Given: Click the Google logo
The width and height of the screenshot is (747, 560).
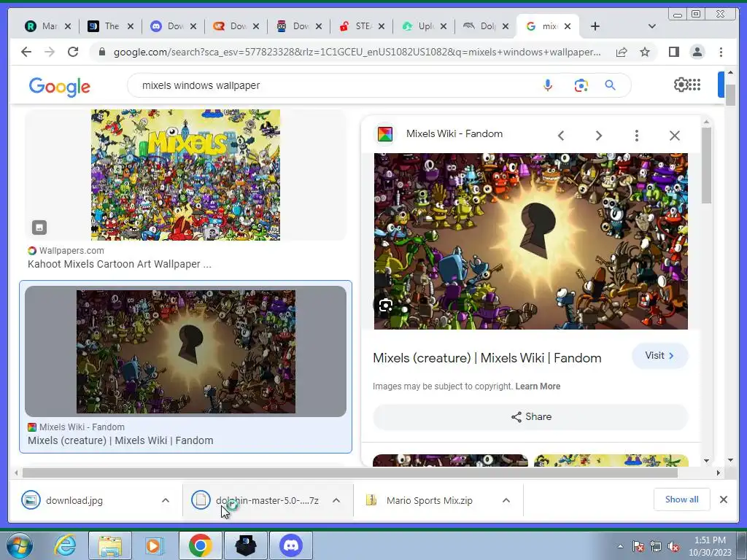Looking at the screenshot, I should click(x=60, y=87).
